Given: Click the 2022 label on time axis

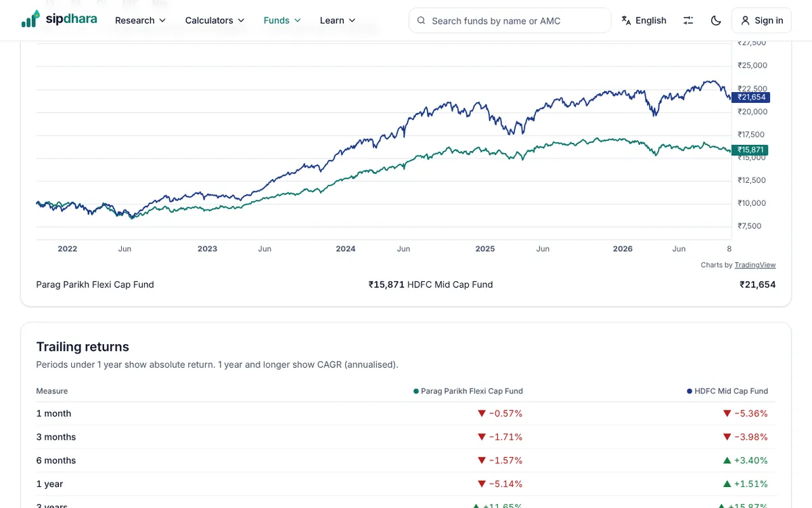Looking at the screenshot, I should [68, 249].
